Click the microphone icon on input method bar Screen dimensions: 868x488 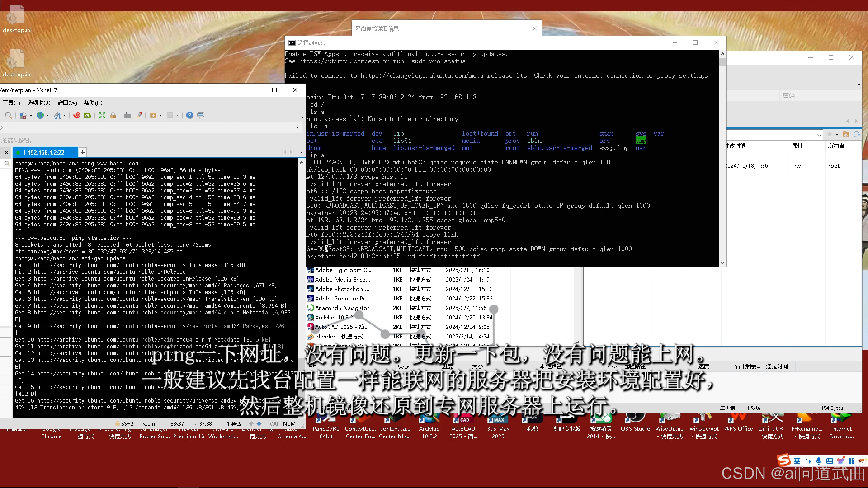(819, 461)
